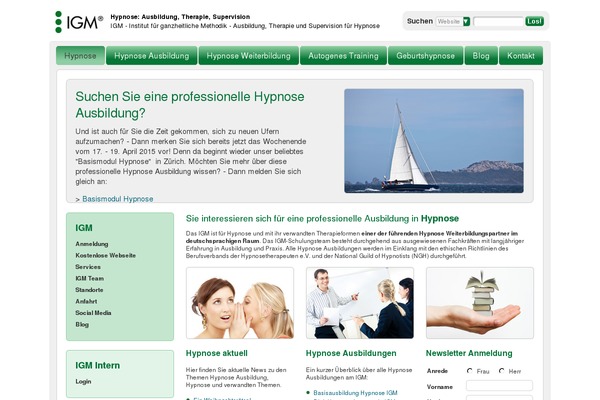Open the Geburtshypnose tab
Screen dimensions: 600x400
pos(426,56)
